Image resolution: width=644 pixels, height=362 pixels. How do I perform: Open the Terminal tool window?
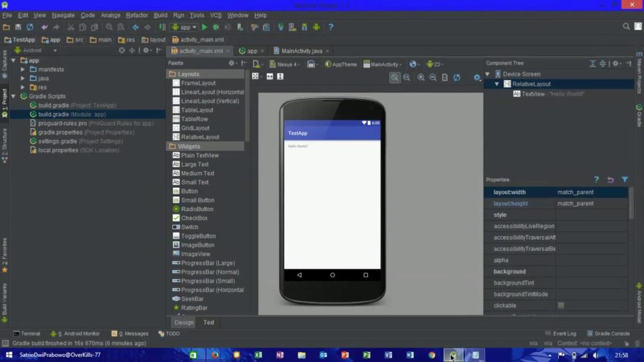pos(27,333)
